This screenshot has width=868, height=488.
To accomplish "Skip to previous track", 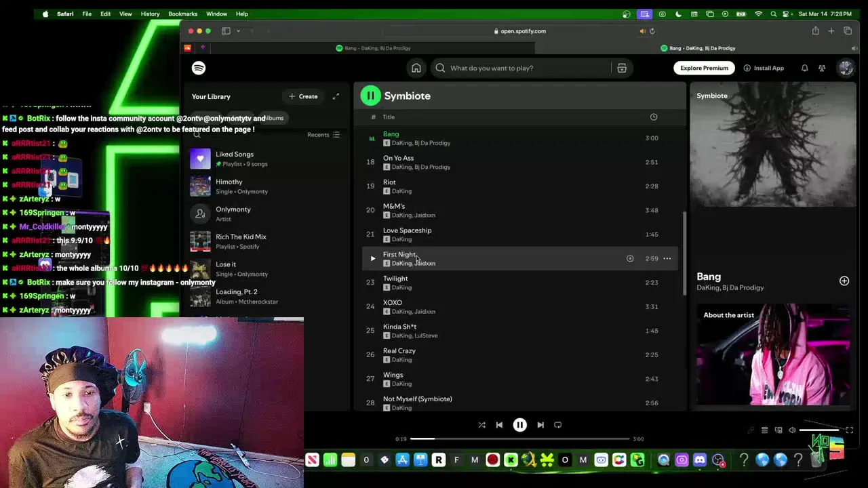I will 499,425.
